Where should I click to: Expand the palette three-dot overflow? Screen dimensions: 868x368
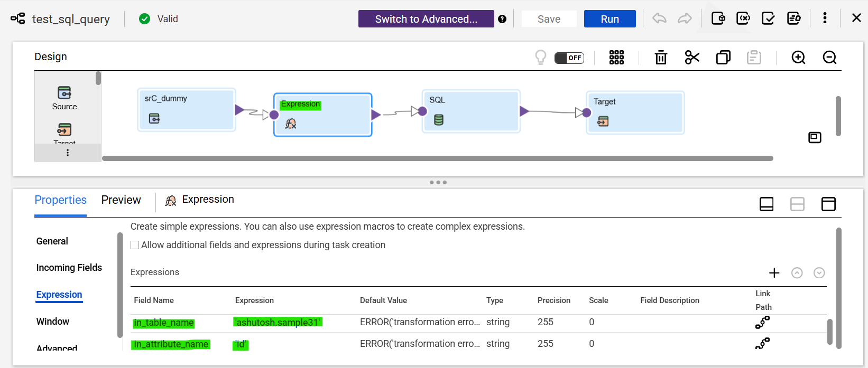pos(68,153)
